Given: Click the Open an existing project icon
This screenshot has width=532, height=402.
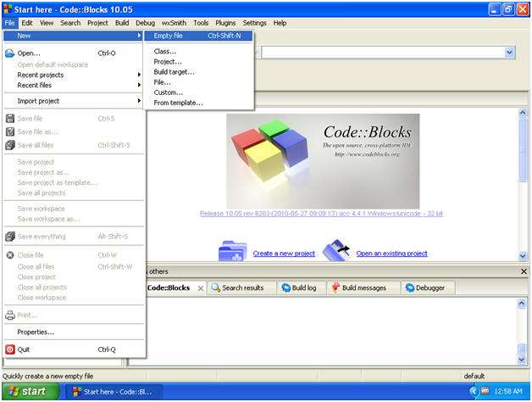Looking at the screenshot, I should point(336,250).
